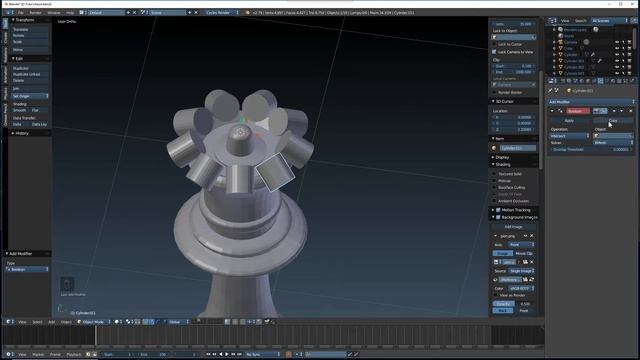This screenshot has height=360, width=640.
Task: Open background image Axis dropdown
Action: (x=521, y=244)
